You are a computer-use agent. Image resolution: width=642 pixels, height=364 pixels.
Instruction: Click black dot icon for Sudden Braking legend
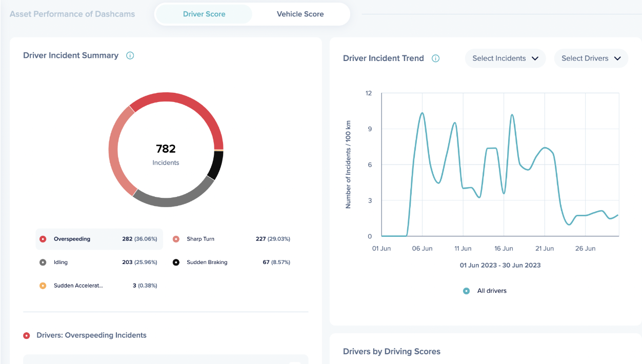[176, 262]
